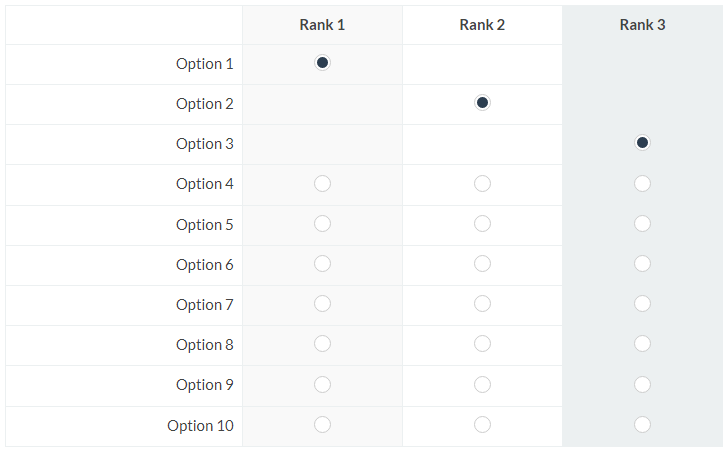The height and width of the screenshot is (452, 728).
Task: Pick Rank 2 for Option 6
Action: point(482,264)
